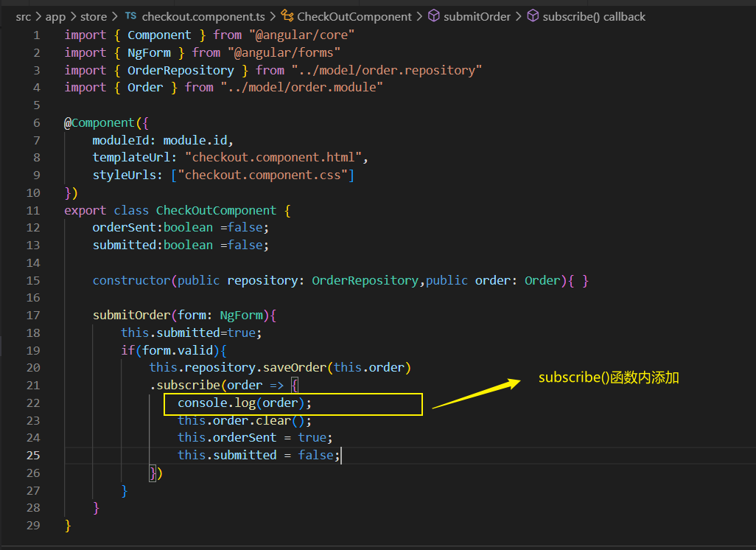Click module.id on the moduleId line
Viewport: 756px width, 550px height.
195,140
